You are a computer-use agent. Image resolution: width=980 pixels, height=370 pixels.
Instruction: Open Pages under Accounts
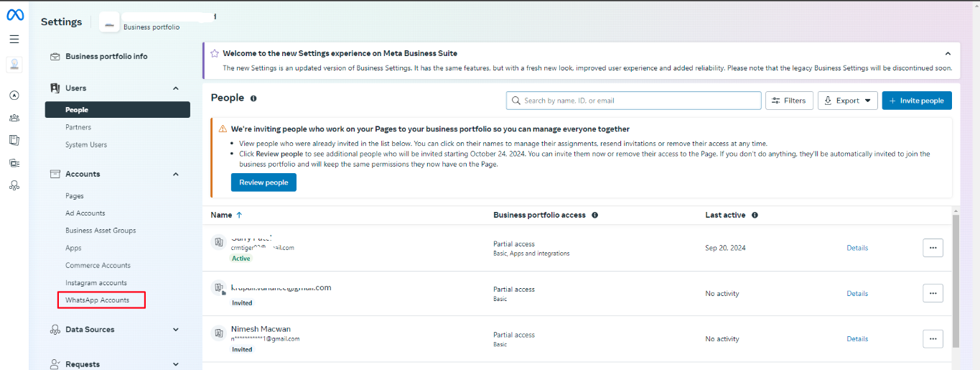coord(75,195)
